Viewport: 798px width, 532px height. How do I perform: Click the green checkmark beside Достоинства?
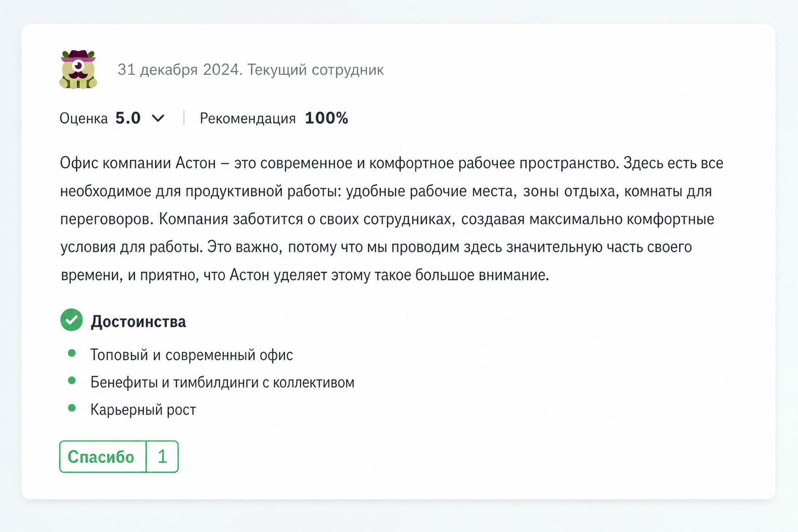click(72, 320)
